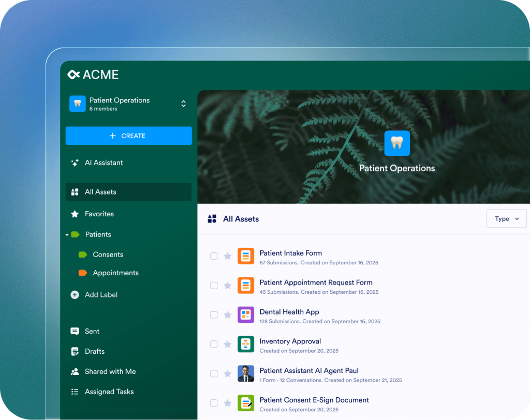The width and height of the screenshot is (530, 420).
Task: Click the Patient Operations tooth icon on banner
Action: (x=397, y=143)
